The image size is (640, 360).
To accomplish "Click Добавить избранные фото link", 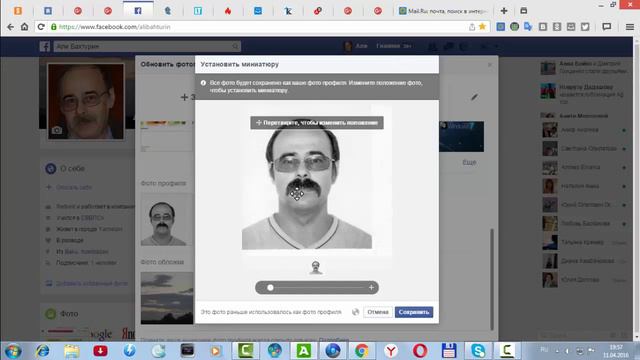I will click(x=92, y=283).
